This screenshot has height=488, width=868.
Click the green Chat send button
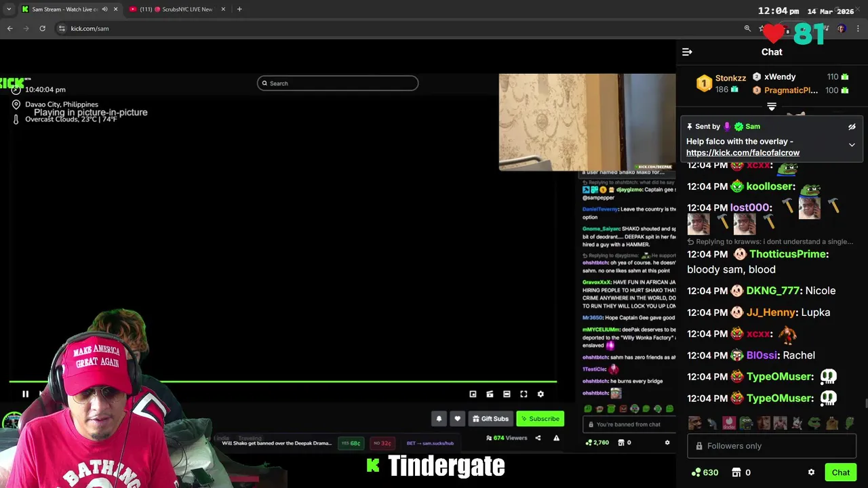840,472
